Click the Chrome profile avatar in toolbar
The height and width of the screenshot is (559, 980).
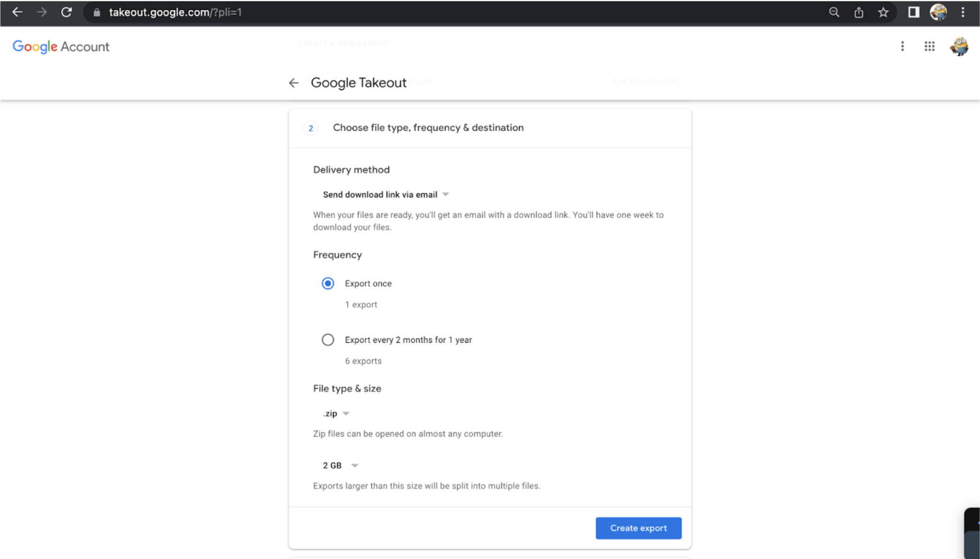tap(938, 12)
